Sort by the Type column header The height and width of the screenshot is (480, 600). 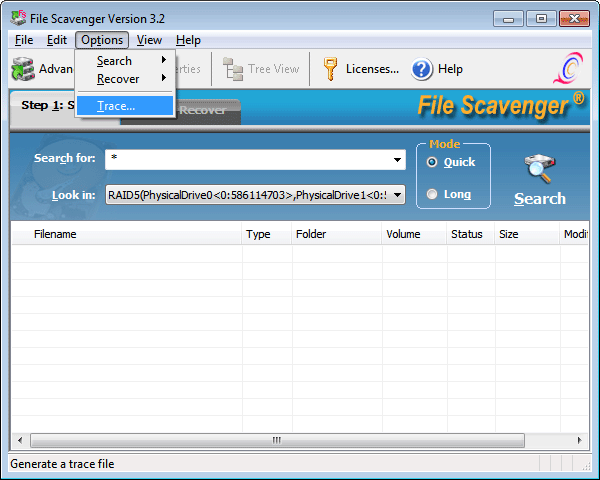pos(267,234)
